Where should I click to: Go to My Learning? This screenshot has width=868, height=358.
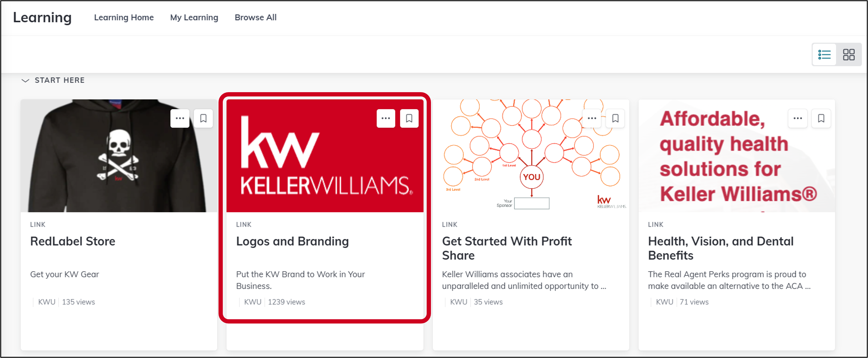point(194,17)
